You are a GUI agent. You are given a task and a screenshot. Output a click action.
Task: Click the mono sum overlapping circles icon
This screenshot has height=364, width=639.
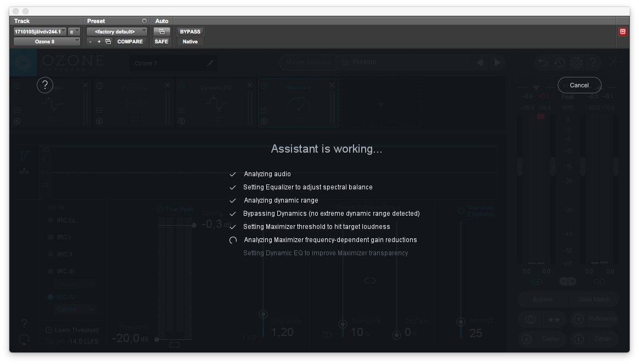(530, 320)
